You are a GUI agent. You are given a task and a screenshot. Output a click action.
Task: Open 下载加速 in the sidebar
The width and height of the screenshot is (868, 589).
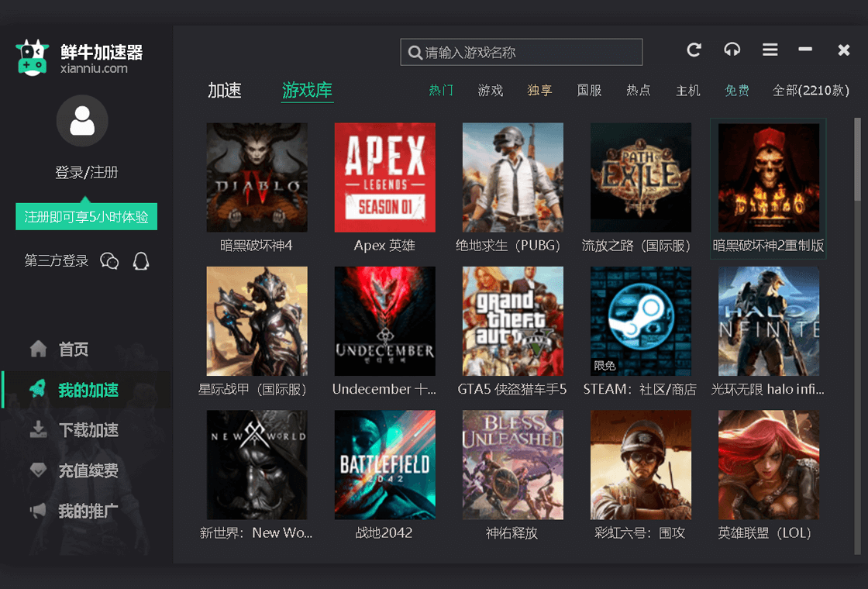(88, 430)
